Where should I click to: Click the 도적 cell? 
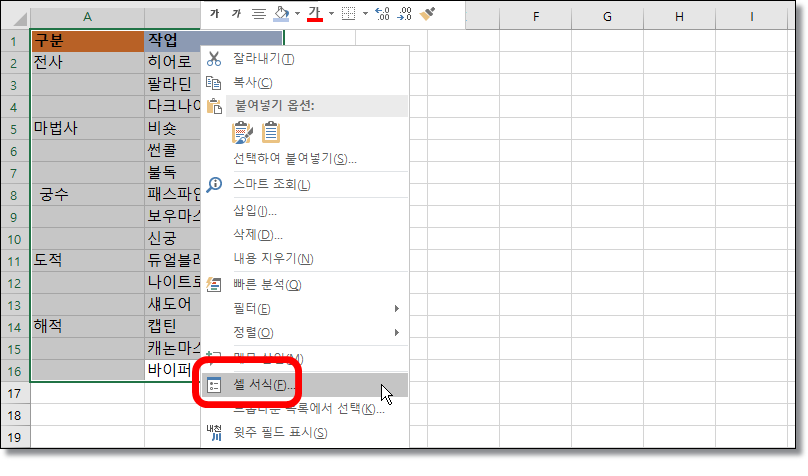click(x=88, y=261)
